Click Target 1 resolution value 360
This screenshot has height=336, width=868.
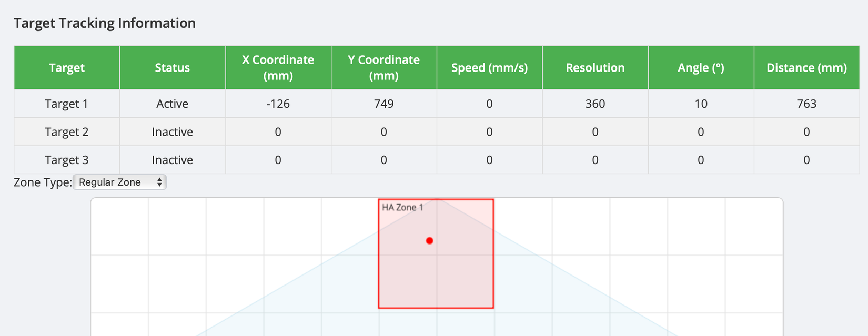point(595,104)
